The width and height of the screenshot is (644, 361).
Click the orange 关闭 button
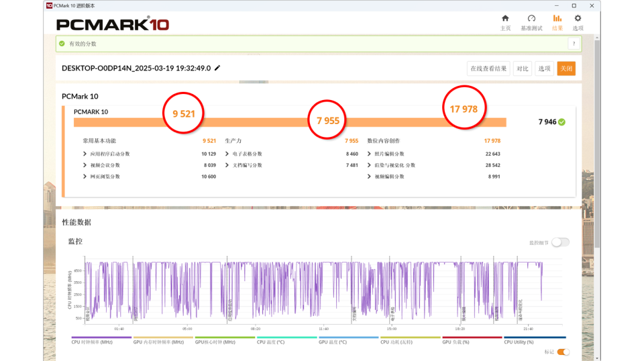tap(566, 68)
